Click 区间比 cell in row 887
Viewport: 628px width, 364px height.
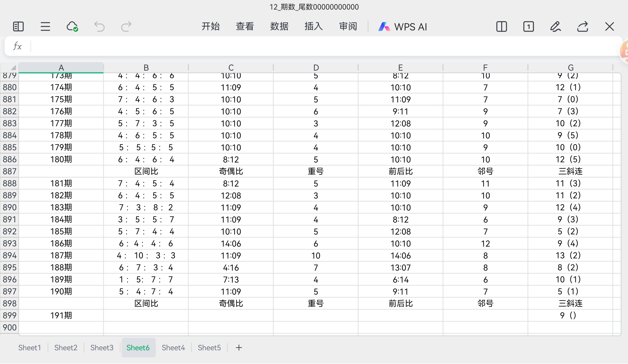coord(146,172)
